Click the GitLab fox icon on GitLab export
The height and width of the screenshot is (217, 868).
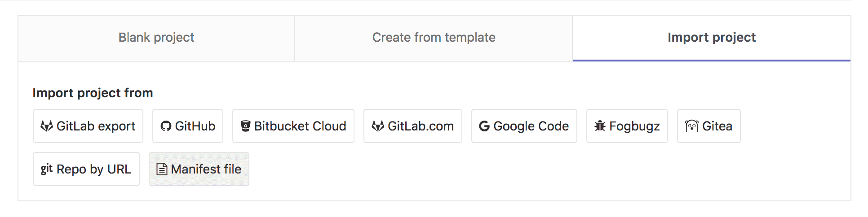(47, 126)
